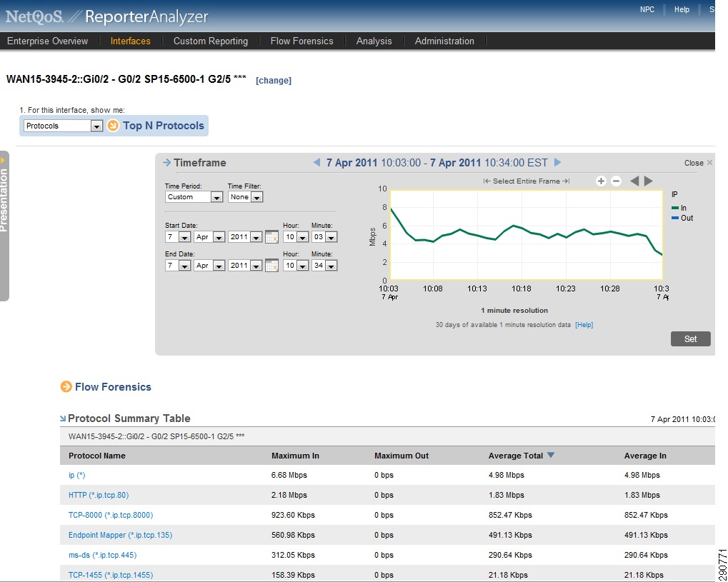
Task: Zoom out the timeframe chart with minus icon
Action: [x=616, y=181]
